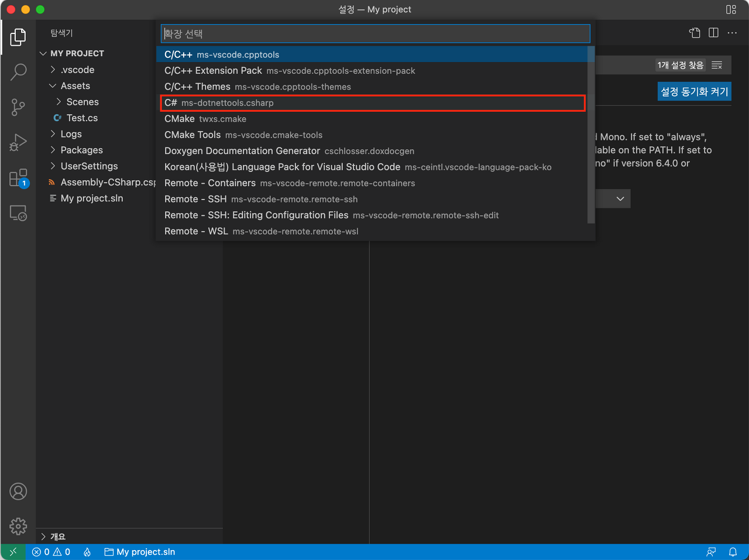
Task: Select Remote - WSL entry
Action: [x=372, y=231]
